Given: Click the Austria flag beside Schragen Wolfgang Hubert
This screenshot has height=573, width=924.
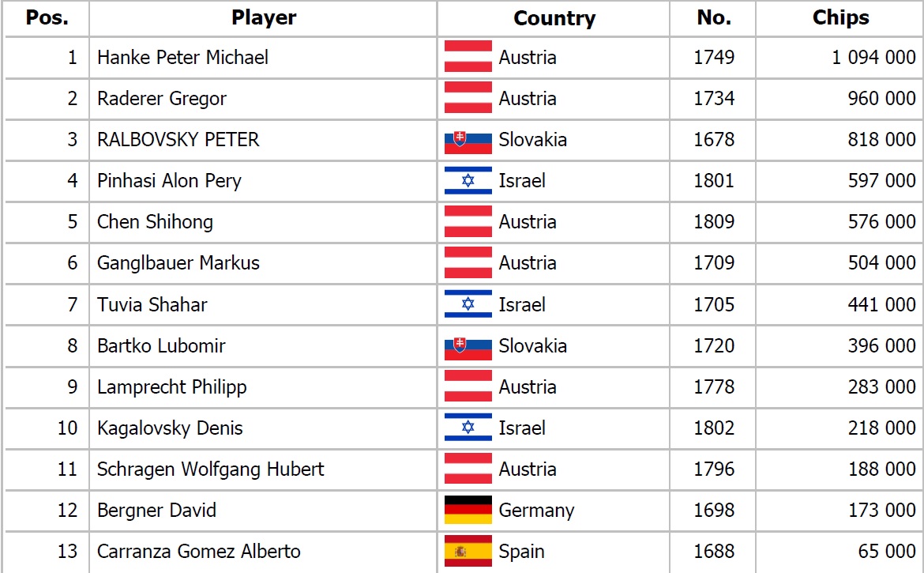Looking at the screenshot, I should pyautogui.click(x=468, y=469).
